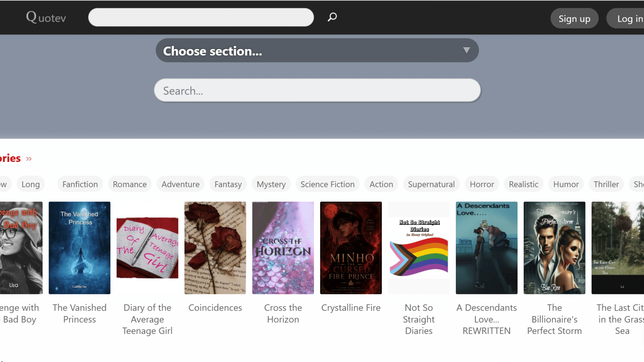The image size is (644, 362).
Task: Pick the Humor genre tag
Action: point(566,184)
